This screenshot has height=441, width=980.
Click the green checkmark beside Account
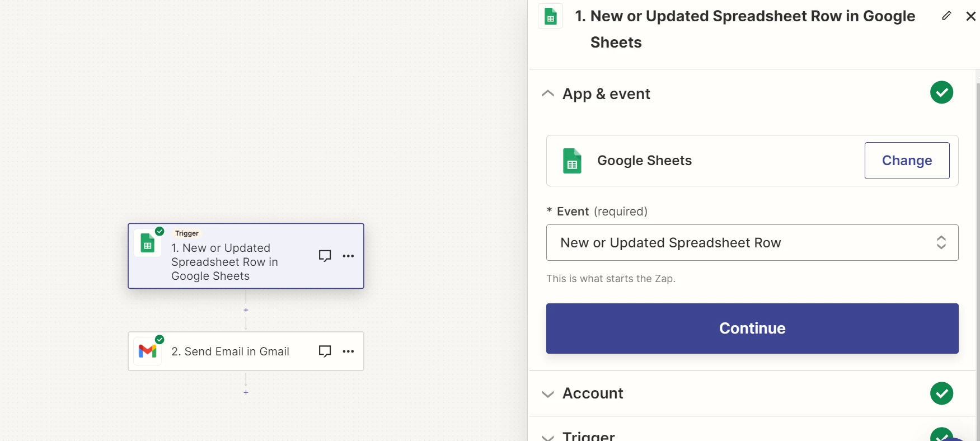point(942,393)
